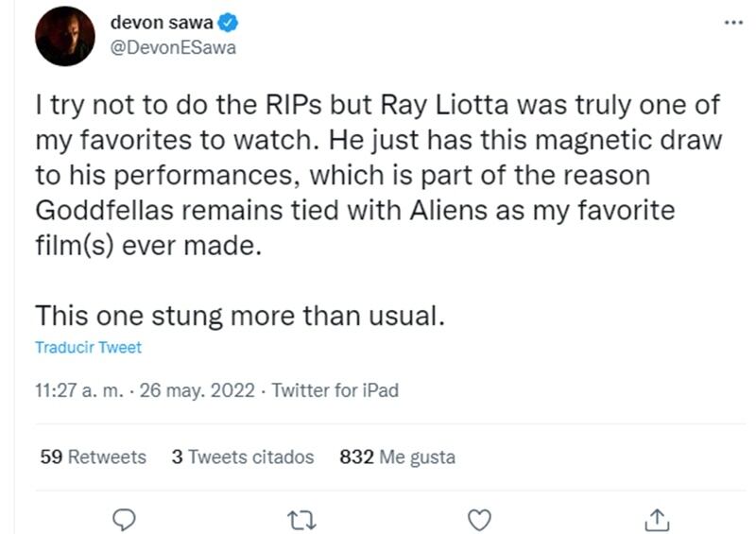Screen dimensions: 756x534
Task: Open the @DevonESawa handle link
Action: [173, 48]
